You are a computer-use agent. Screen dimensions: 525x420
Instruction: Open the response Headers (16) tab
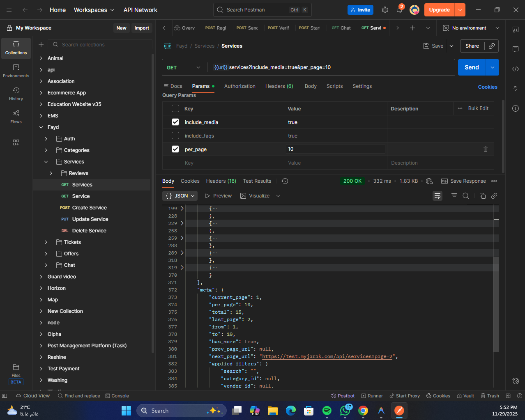point(221,181)
